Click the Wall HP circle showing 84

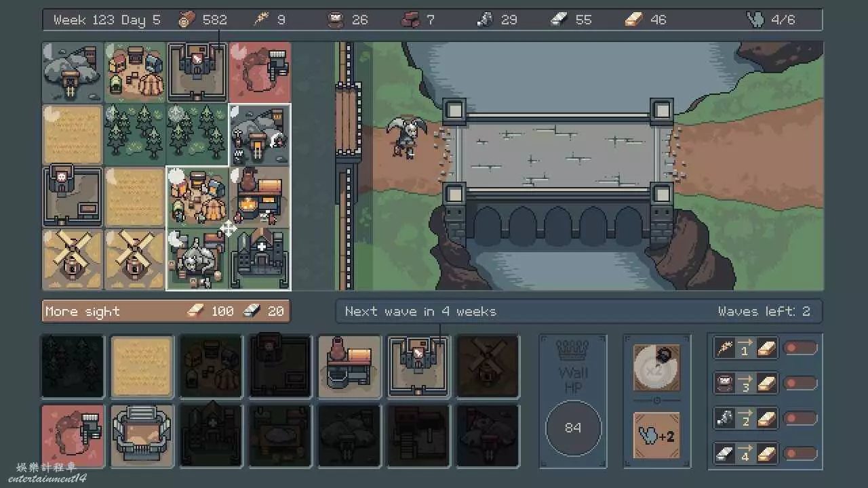coord(573,428)
